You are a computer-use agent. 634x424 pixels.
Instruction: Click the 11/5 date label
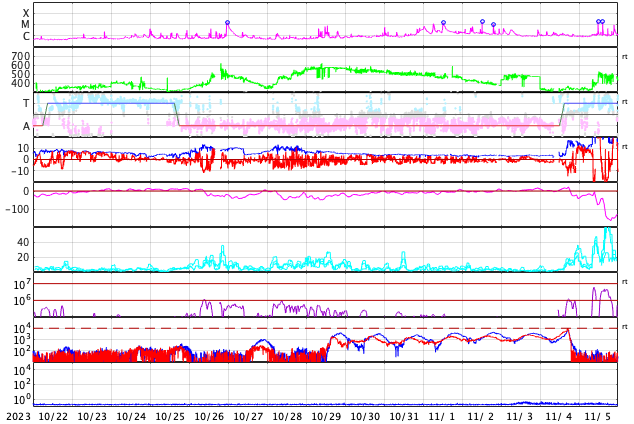pyautogui.click(x=598, y=417)
